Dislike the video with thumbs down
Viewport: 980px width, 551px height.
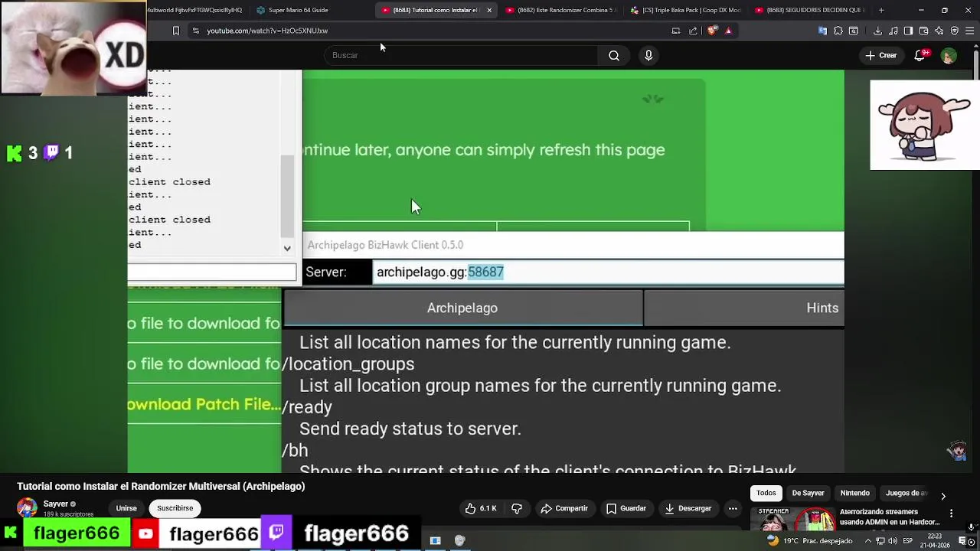pyautogui.click(x=517, y=508)
